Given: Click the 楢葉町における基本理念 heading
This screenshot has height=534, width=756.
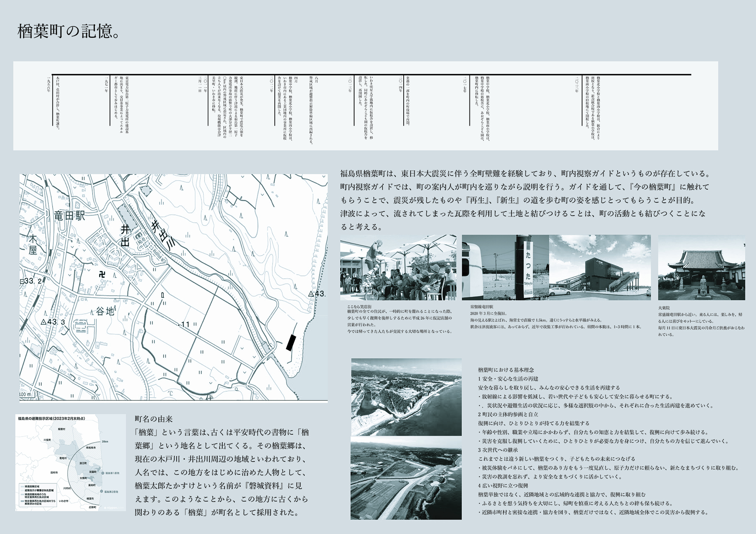Looking at the screenshot, I should (506, 370).
